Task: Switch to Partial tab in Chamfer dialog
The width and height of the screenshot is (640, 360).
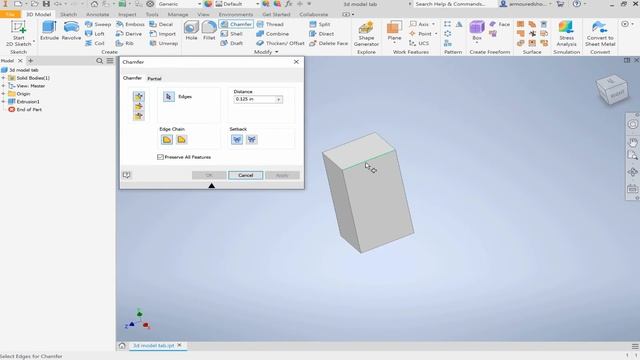Action: point(154,78)
